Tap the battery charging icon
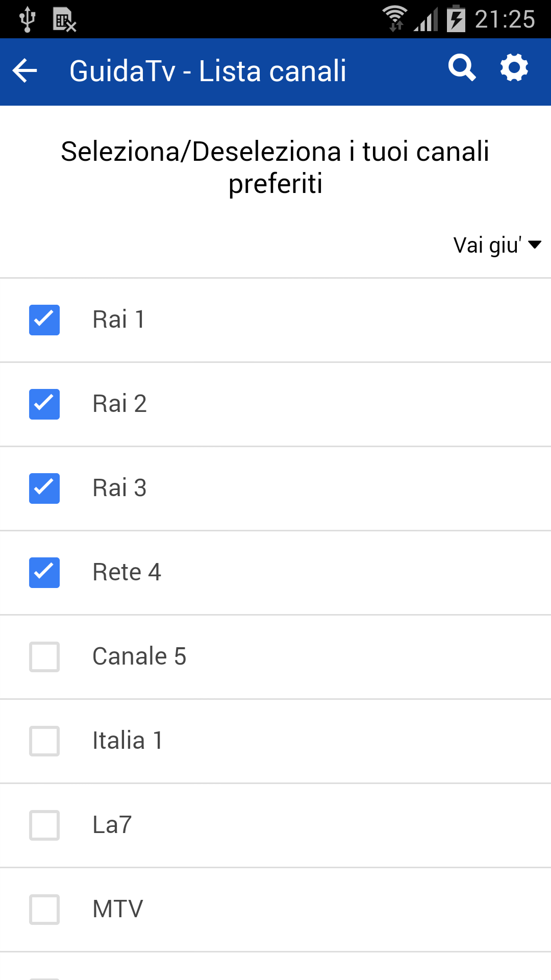 coord(456,19)
